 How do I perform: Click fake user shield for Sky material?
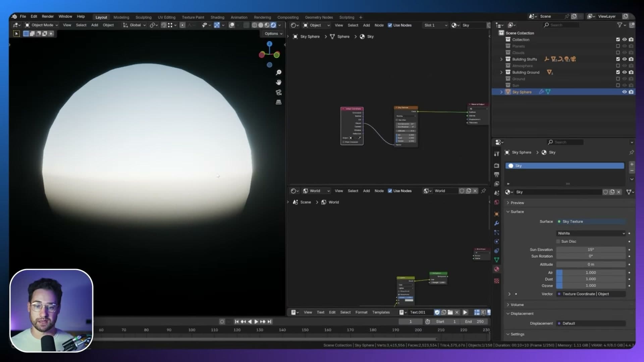click(605, 192)
